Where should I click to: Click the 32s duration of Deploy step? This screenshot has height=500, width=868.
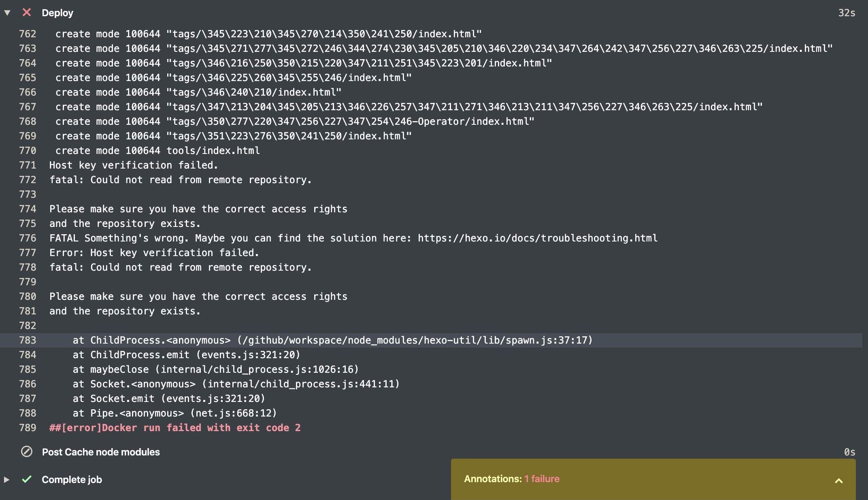tap(847, 13)
